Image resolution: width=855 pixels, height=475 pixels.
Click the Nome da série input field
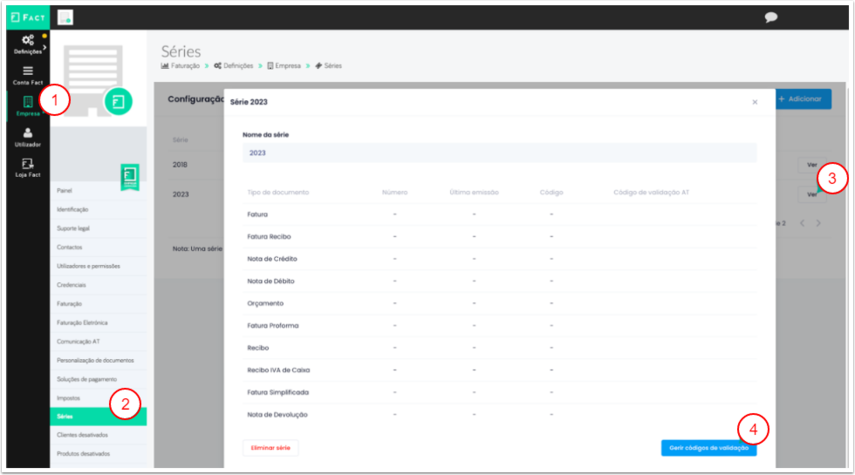point(499,153)
